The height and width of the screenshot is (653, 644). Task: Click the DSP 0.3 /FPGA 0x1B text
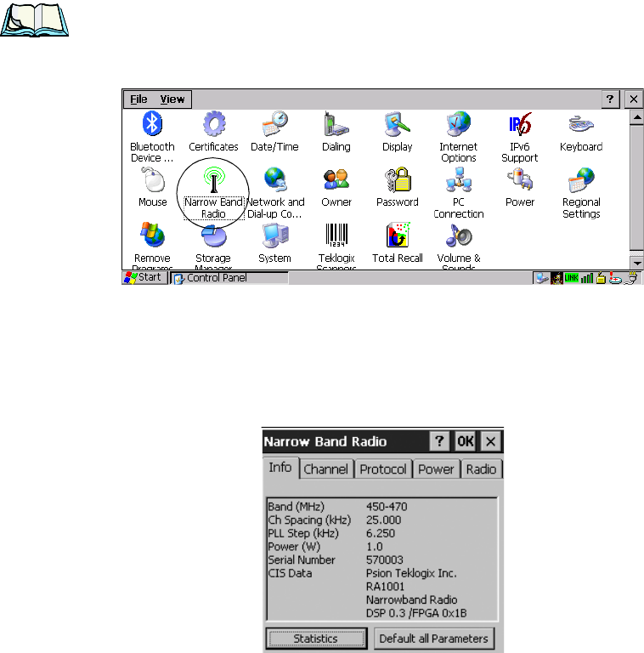[x=416, y=613]
